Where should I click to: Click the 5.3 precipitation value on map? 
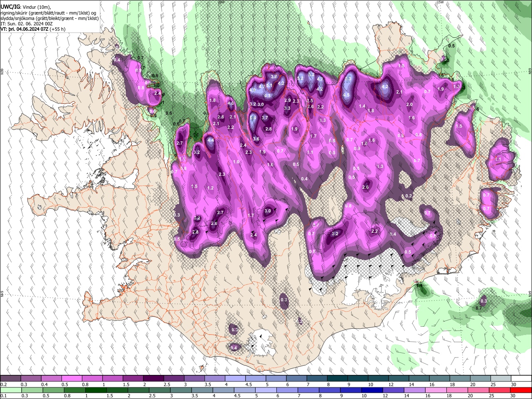[348, 78]
